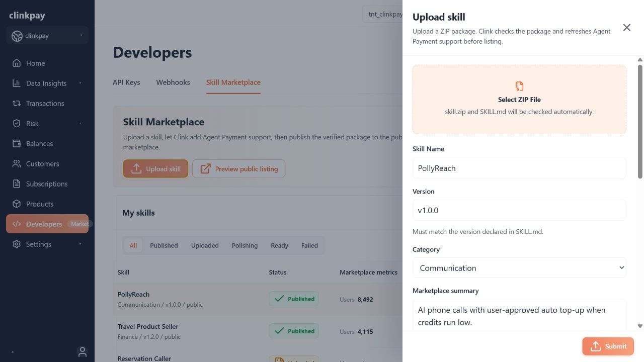Click the Developers code brackets icon
Image resolution: width=644 pixels, height=362 pixels.
coord(17,224)
